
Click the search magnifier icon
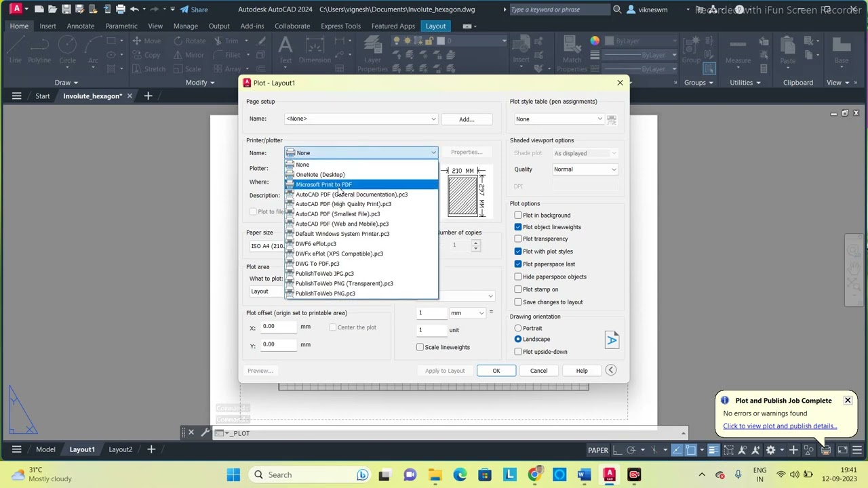617,9
